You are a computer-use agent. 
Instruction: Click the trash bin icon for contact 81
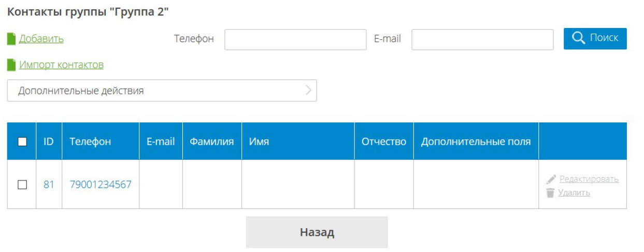[x=551, y=193]
